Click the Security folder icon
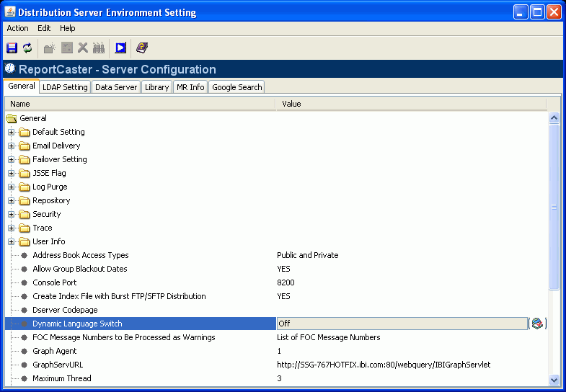566x392 pixels. point(25,214)
